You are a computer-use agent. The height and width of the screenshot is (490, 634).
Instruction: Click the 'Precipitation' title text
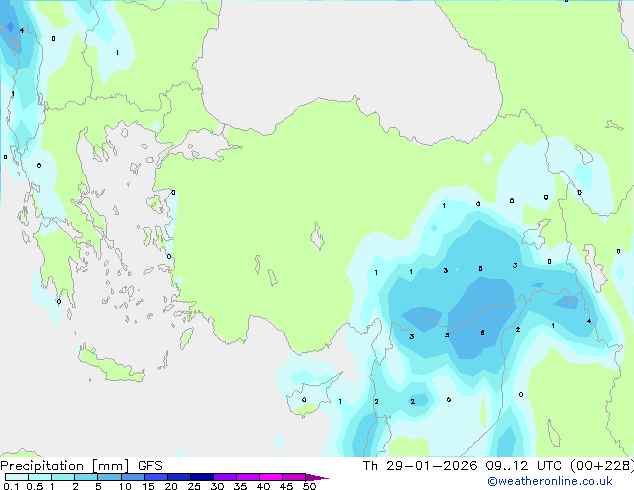click(42, 466)
